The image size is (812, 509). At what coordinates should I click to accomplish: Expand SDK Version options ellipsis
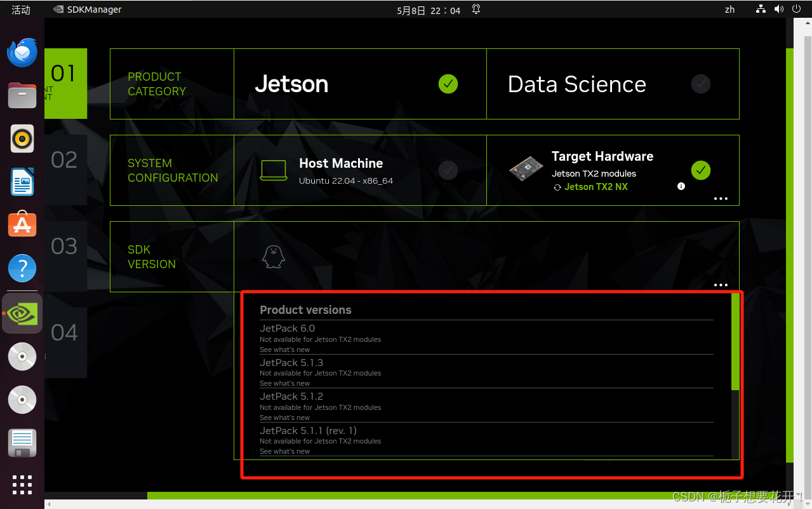pyautogui.click(x=721, y=285)
